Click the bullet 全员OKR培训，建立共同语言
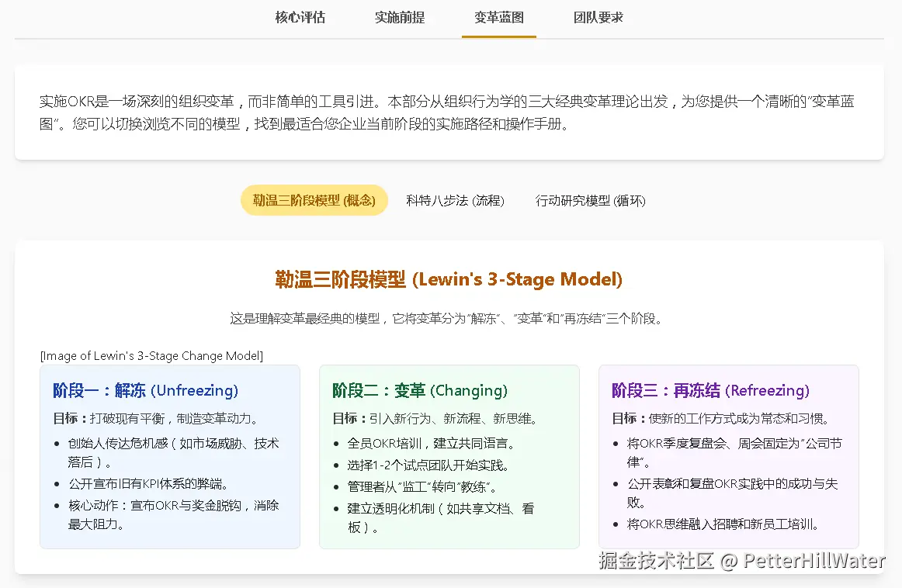Screen dimensions: 902x588 (432, 444)
